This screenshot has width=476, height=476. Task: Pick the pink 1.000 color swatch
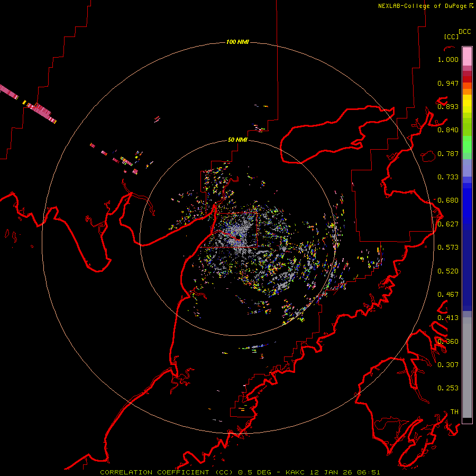click(467, 57)
